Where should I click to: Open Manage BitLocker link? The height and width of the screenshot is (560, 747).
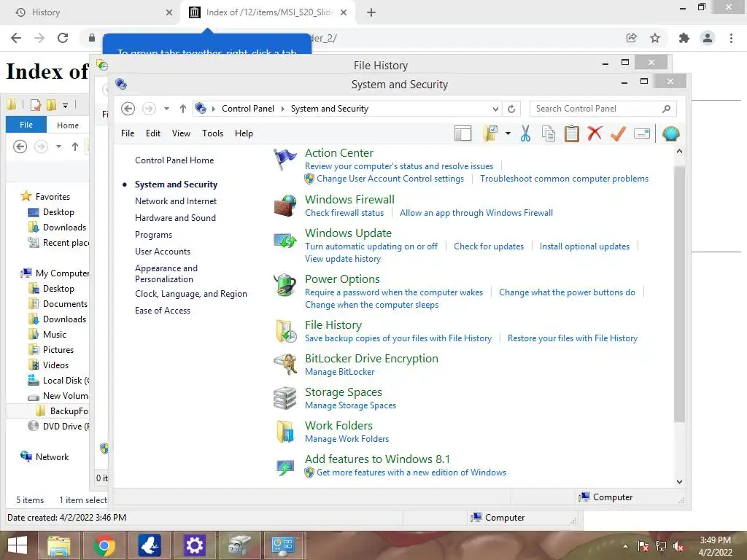339,372
